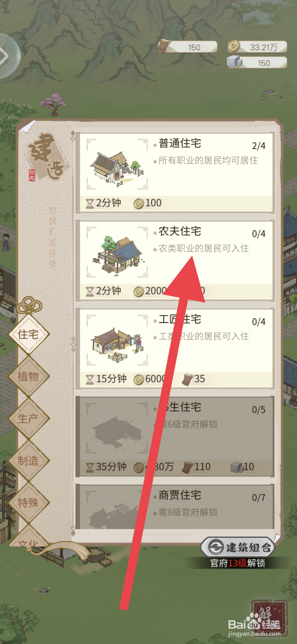Switch to the 制造 category tab
297x644 pixels.
tap(28, 461)
